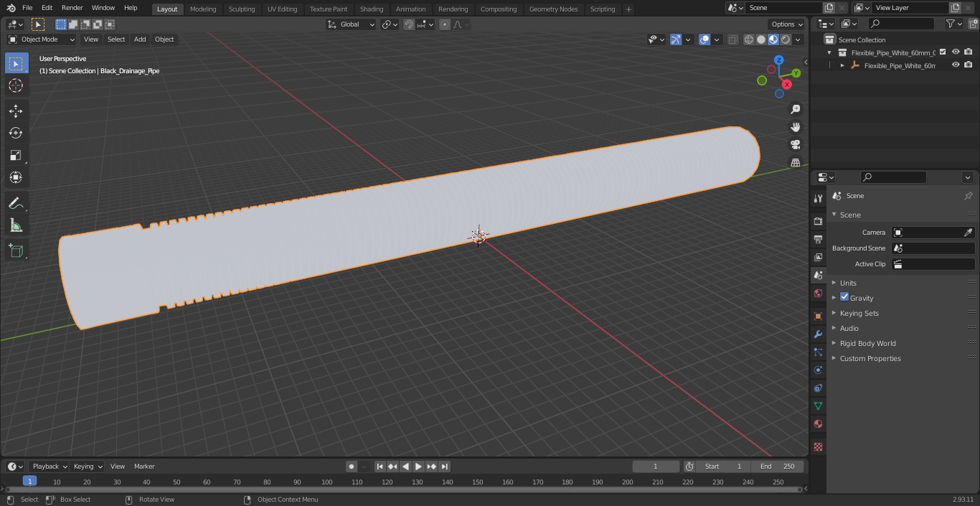Open the Render properties tab
This screenshot has height=506, width=980.
coord(818,221)
